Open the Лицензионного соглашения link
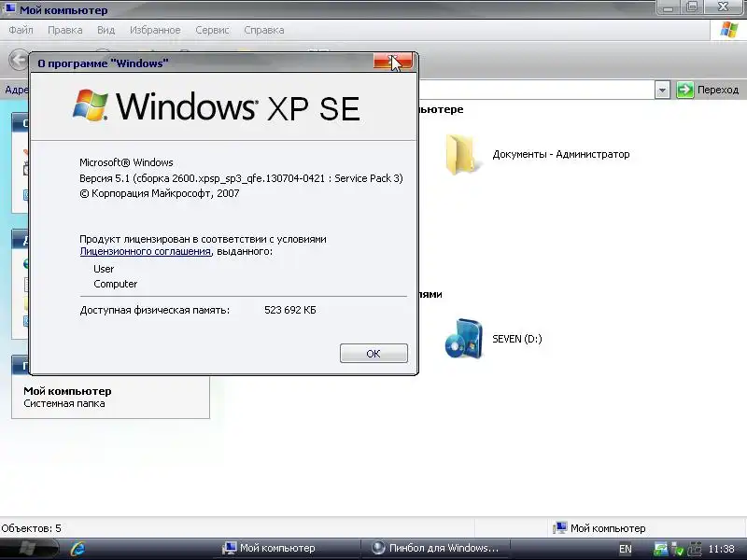 146,251
